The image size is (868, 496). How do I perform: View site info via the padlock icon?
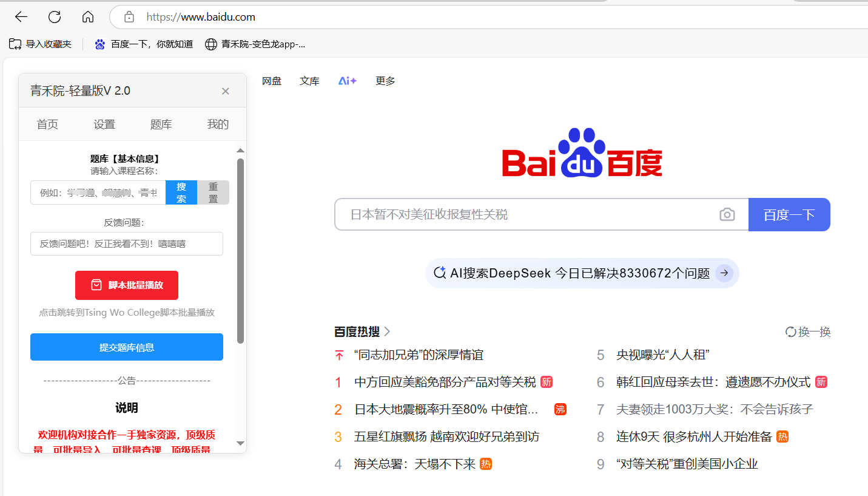pyautogui.click(x=129, y=17)
